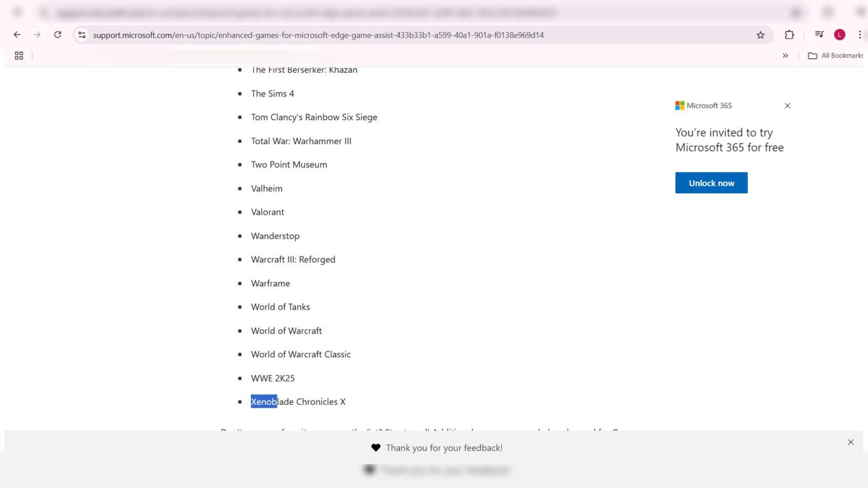Click 'Tom Clancy's Rainbow Six Siege' entry
Screen dimensions: 868x488
[x=314, y=117]
